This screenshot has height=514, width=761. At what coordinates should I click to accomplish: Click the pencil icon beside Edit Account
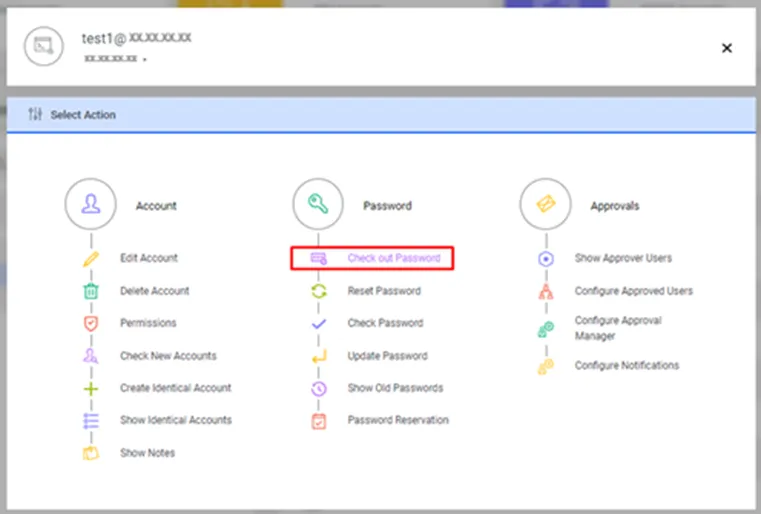[91, 259]
